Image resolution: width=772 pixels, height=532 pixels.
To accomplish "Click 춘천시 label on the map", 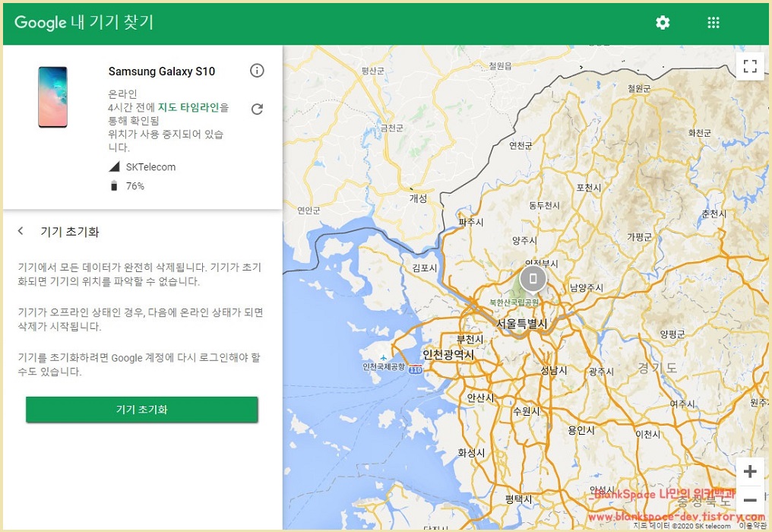I will (714, 214).
